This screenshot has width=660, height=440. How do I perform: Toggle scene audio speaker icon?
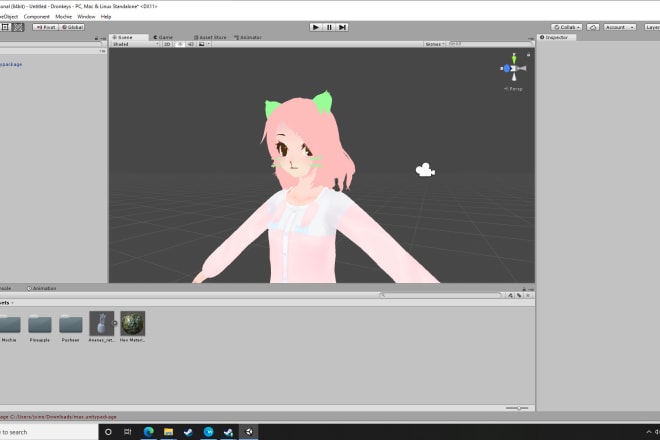191,44
